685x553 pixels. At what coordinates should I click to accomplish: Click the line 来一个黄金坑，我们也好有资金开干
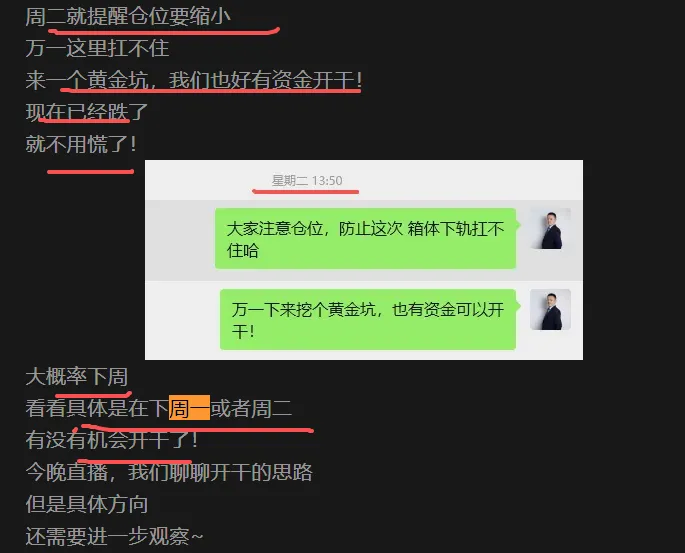(194, 80)
